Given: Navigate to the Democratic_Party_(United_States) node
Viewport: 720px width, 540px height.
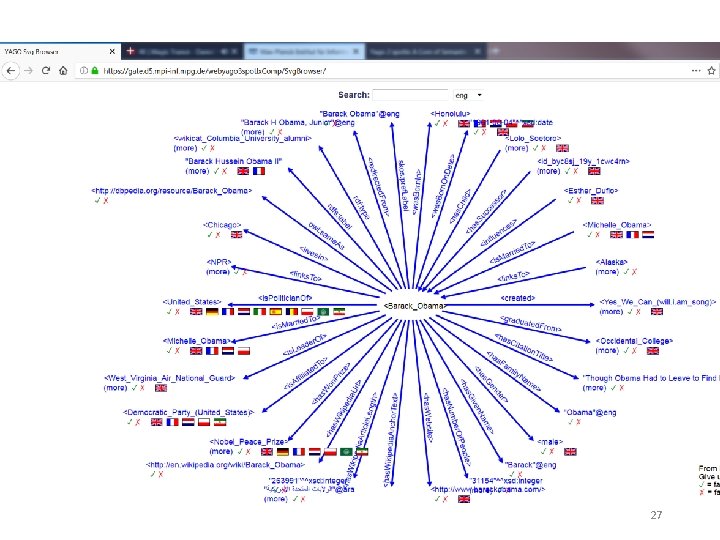Looking at the screenshot, I should pos(188,412).
